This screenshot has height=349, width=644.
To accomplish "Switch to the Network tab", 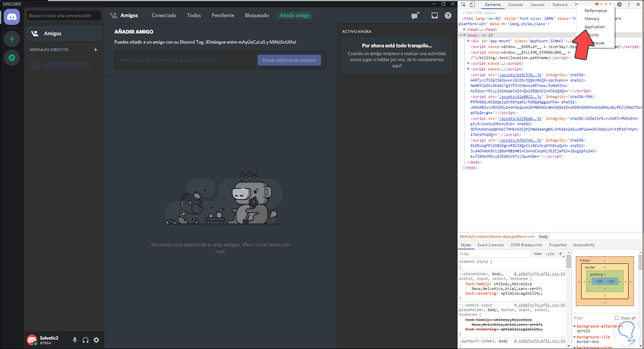I will [560, 4].
